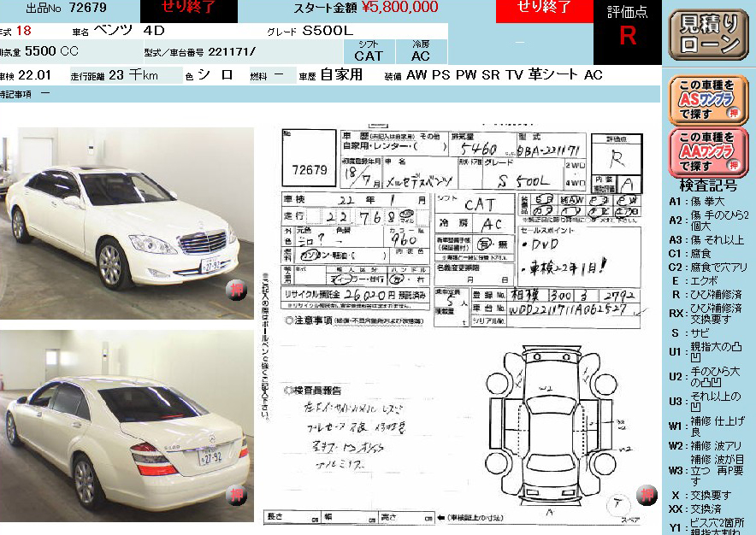The image size is (756, 535).
Task: Click the 押 icon on the rear car photo
Action: point(236,495)
